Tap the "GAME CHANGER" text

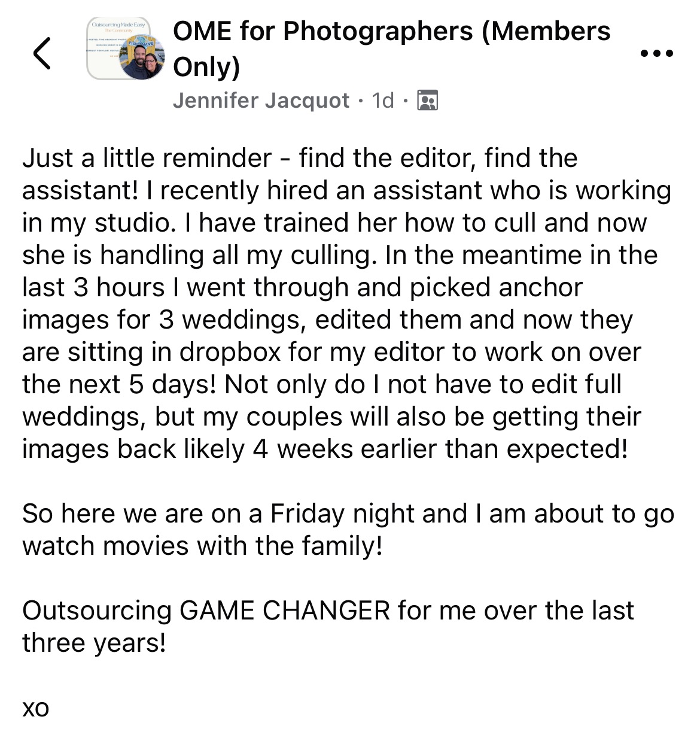[x=285, y=611]
